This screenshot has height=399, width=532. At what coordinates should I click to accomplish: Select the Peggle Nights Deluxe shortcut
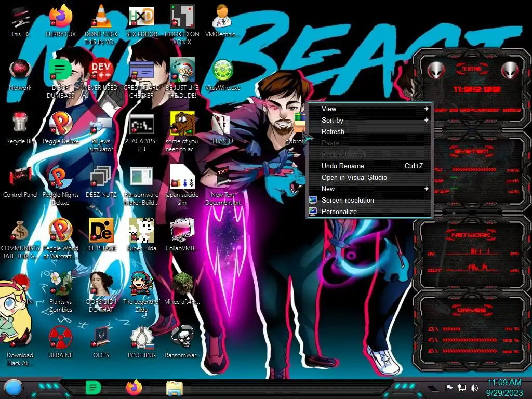tap(60, 186)
